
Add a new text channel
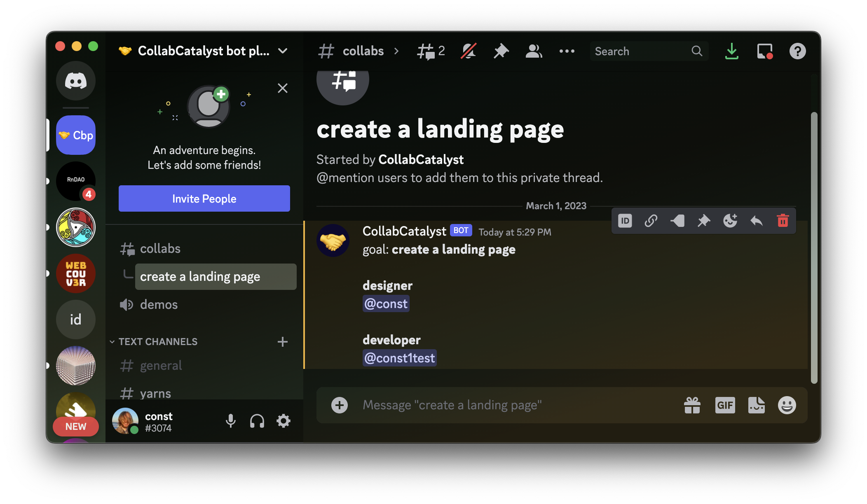[283, 342]
